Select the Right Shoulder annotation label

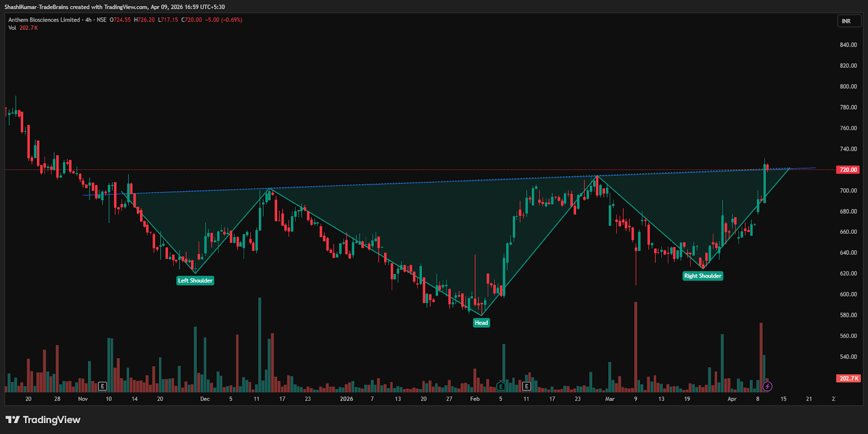(703, 276)
